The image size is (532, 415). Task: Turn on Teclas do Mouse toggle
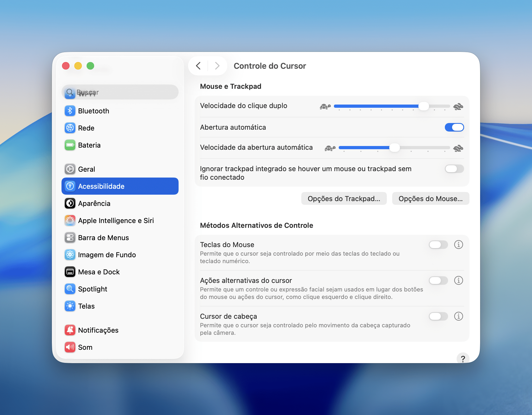point(438,245)
